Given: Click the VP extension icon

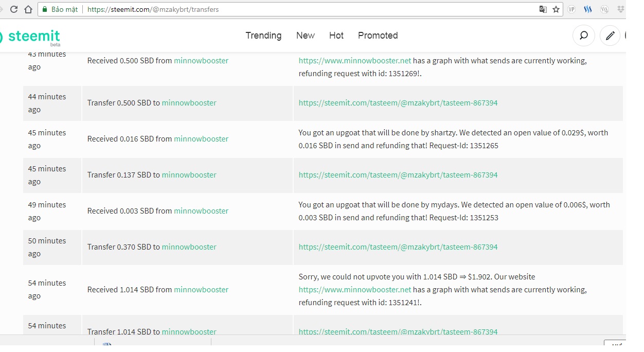Looking at the screenshot, I should [x=571, y=9].
